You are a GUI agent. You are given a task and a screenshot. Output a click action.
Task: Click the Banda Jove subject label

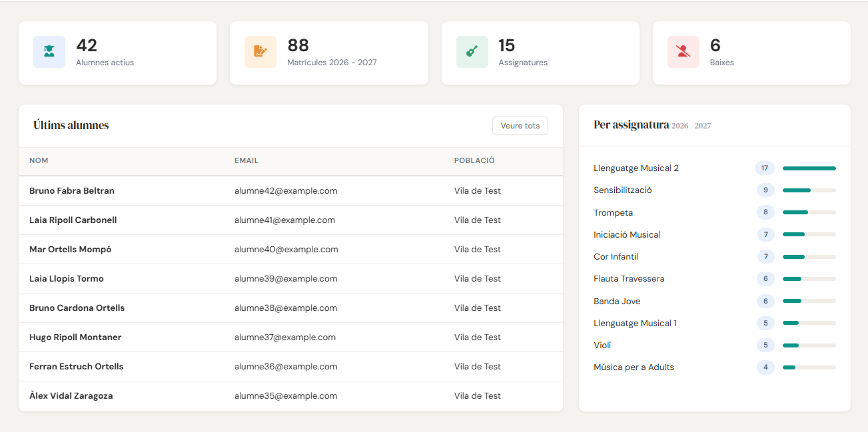click(617, 302)
